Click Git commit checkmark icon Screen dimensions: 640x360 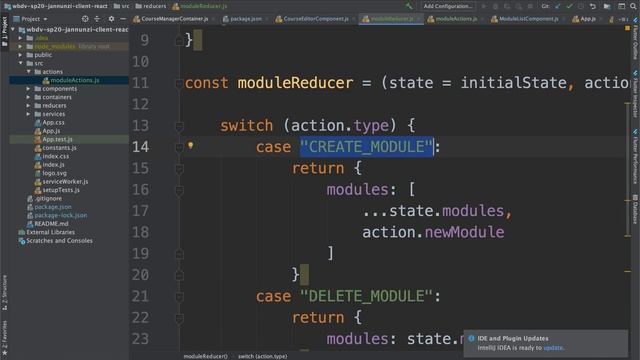569,7
